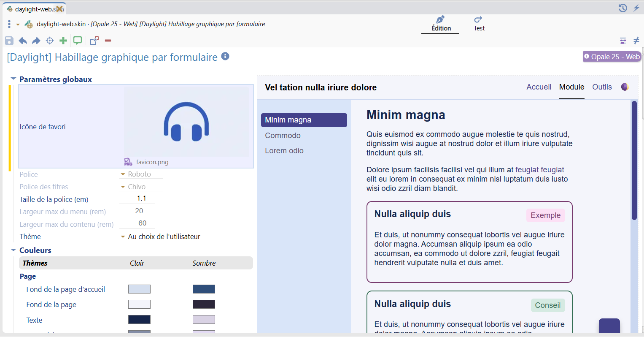This screenshot has height=337, width=644.
Task: Click the undo arrow icon
Action: click(x=23, y=41)
